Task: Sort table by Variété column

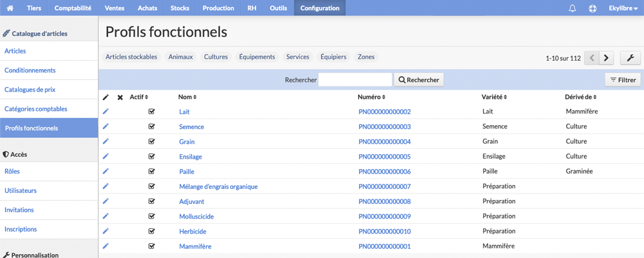Action: click(494, 97)
